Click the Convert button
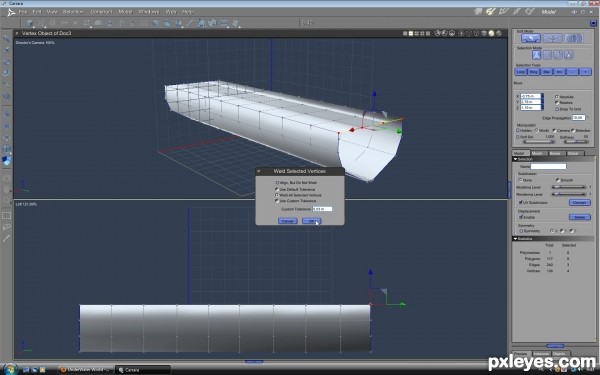Image resolution: width=600 pixels, height=375 pixels. tap(580, 202)
